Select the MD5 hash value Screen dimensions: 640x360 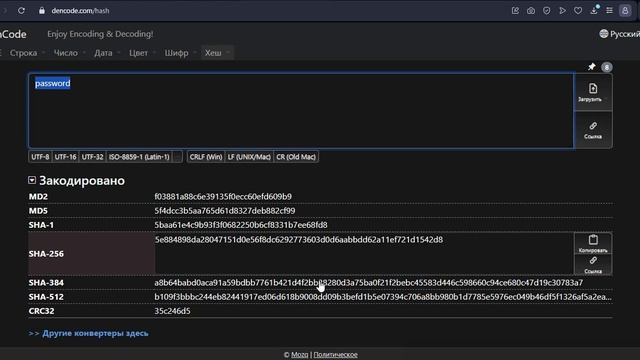(224, 211)
